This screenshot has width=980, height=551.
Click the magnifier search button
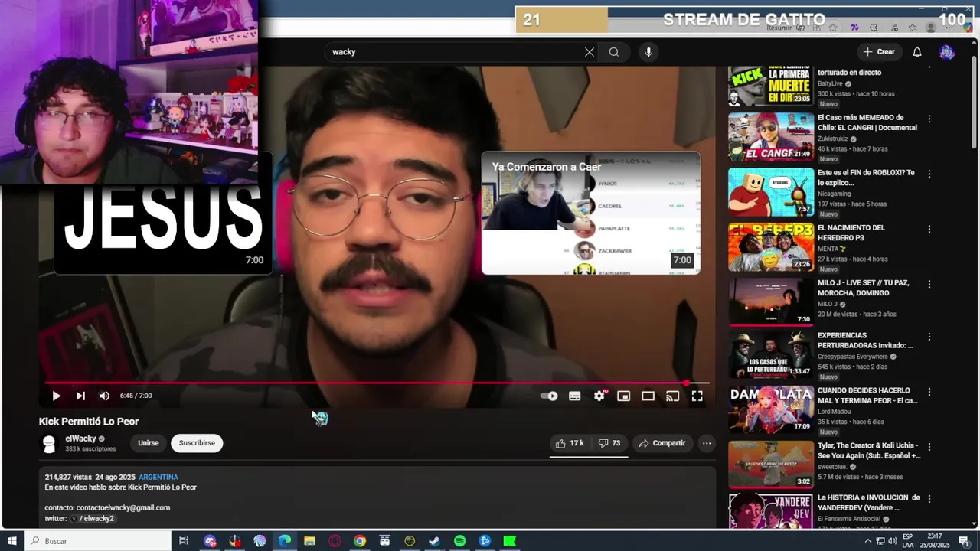[x=613, y=52]
